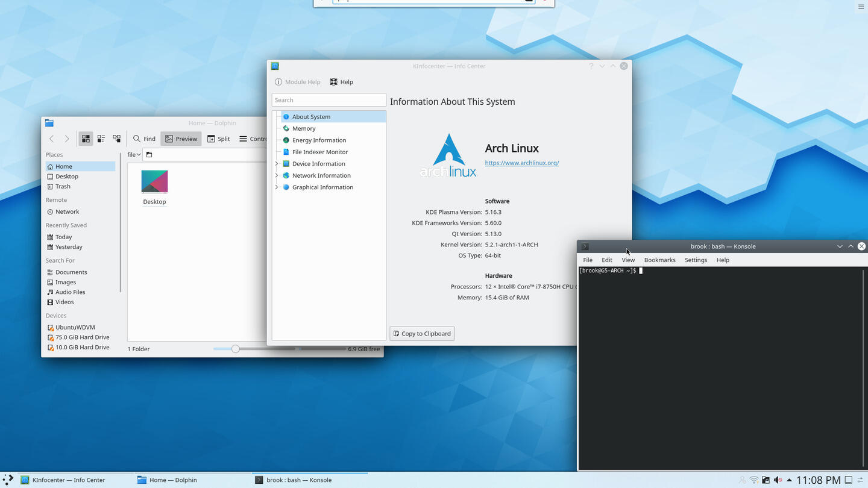Click Copy to Clipboard button

tap(422, 334)
